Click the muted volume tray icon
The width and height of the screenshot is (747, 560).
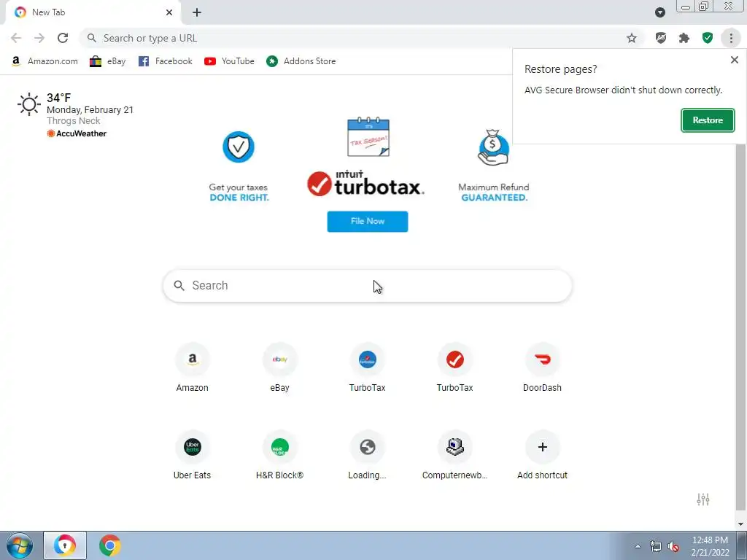pyautogui.click(x=673, y=546)
